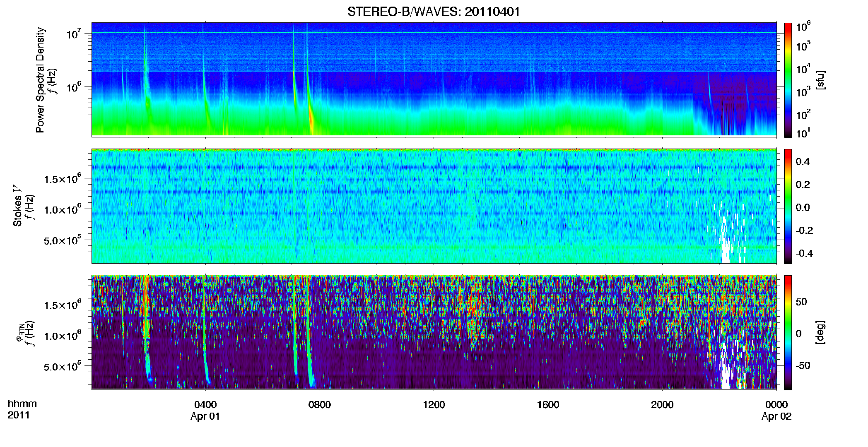Click the "1600" time tick label
This screenshot has width=868, height=447.
pyautogui.click(x=548, y=405)
